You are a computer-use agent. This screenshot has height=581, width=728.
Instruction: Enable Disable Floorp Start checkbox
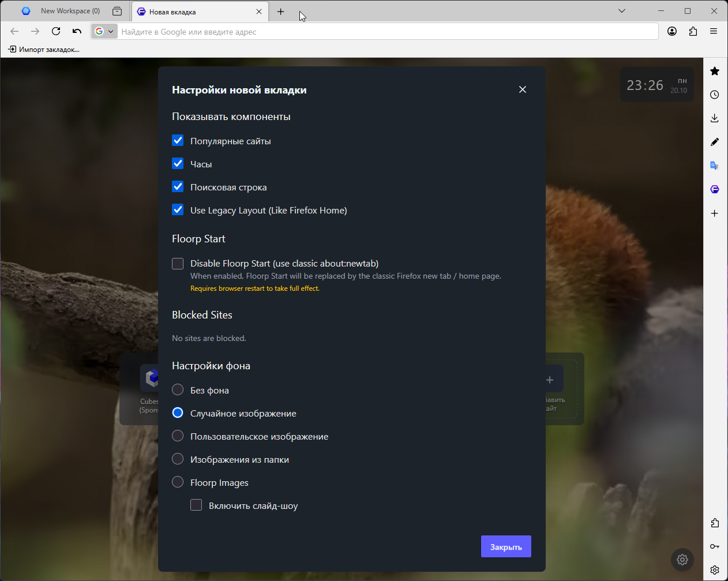click(178, 264)
